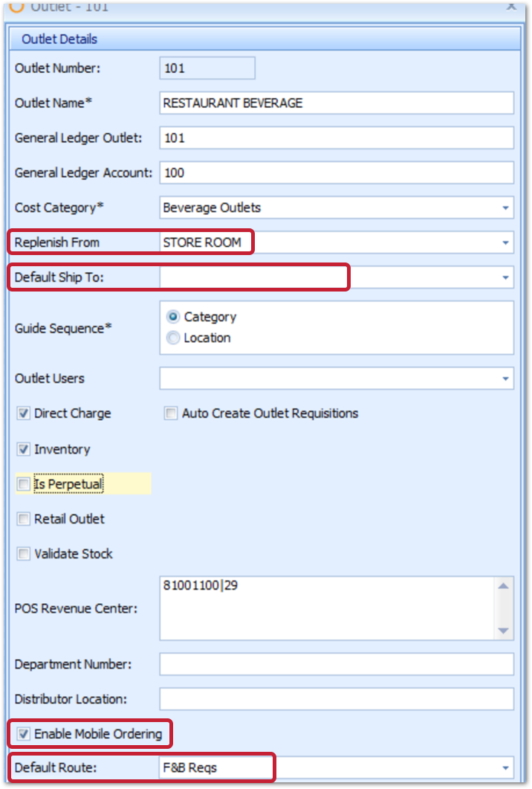Check the Validate Stock checkbox
Image resolution: width=532 pixels, height=789 pixels.
pos(23,554)
